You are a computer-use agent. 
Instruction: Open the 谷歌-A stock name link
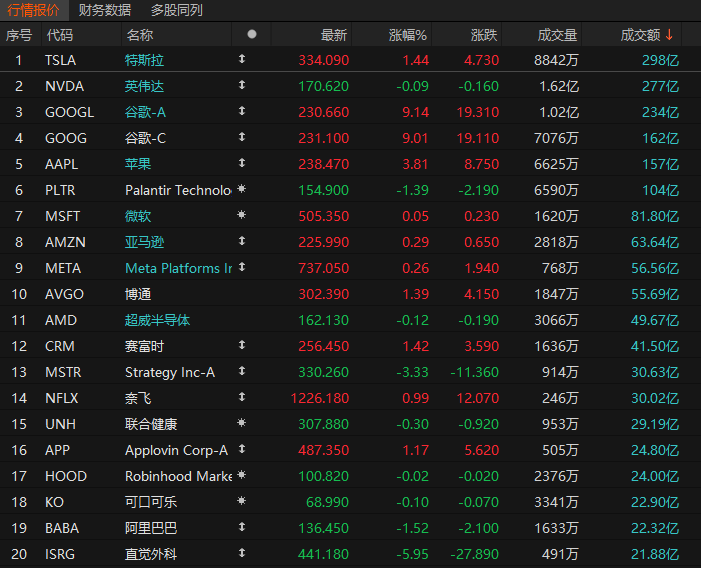coord(145,112)
